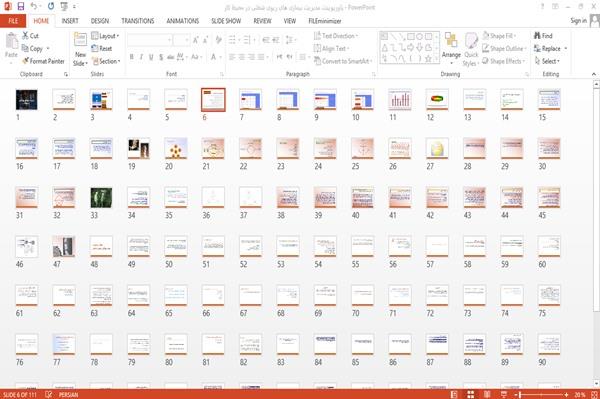Click PERSIAN language in status bar
This screenshot has width=600, height=399.
pyautogui.click(x=68, y=394)
